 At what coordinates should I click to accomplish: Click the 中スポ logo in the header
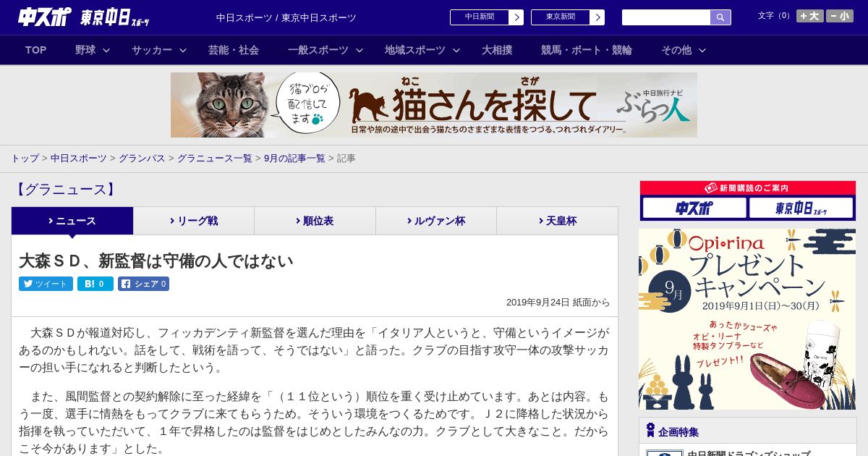click(x=44, y=17)
